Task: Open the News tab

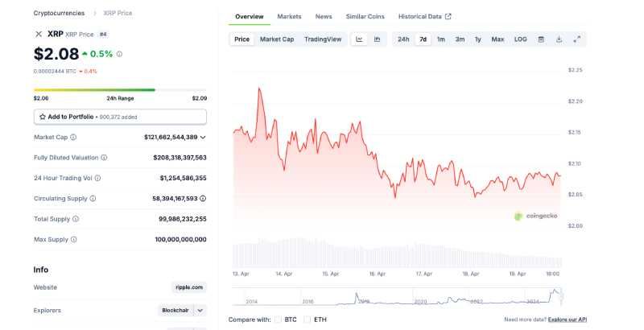Action: 324,16
